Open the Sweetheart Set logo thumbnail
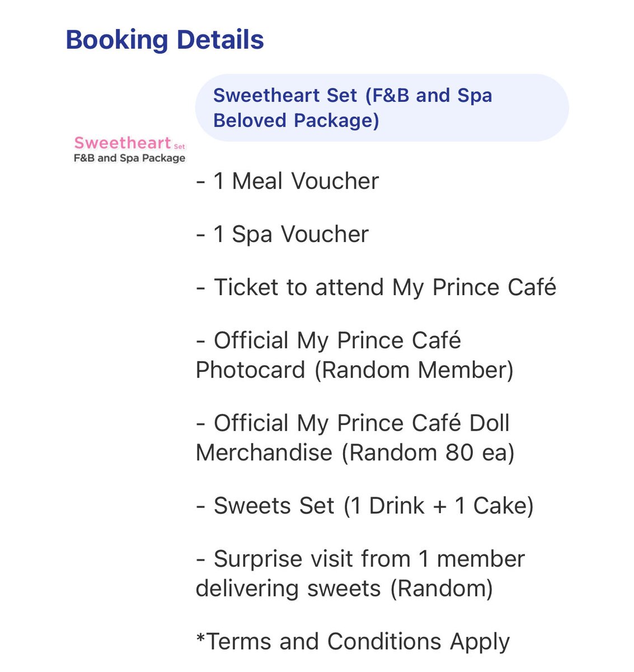The image size is (634, 672). 129,150
